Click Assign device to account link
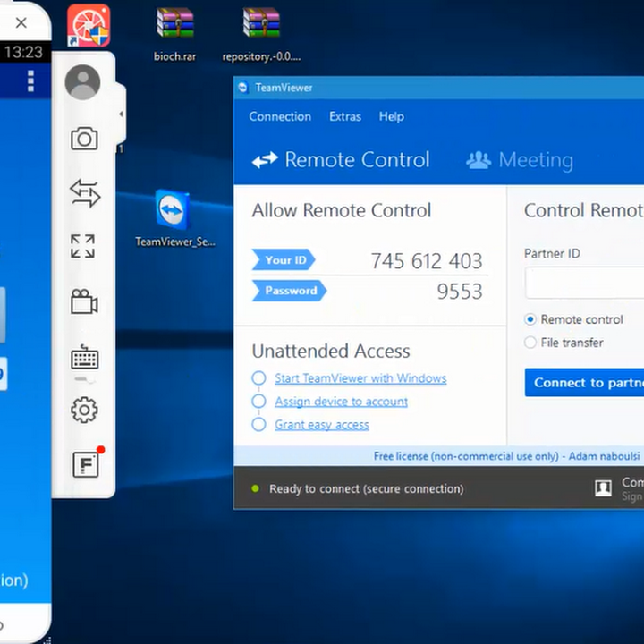Viewport: 644px width, 644px height. (x=342, y=402)
